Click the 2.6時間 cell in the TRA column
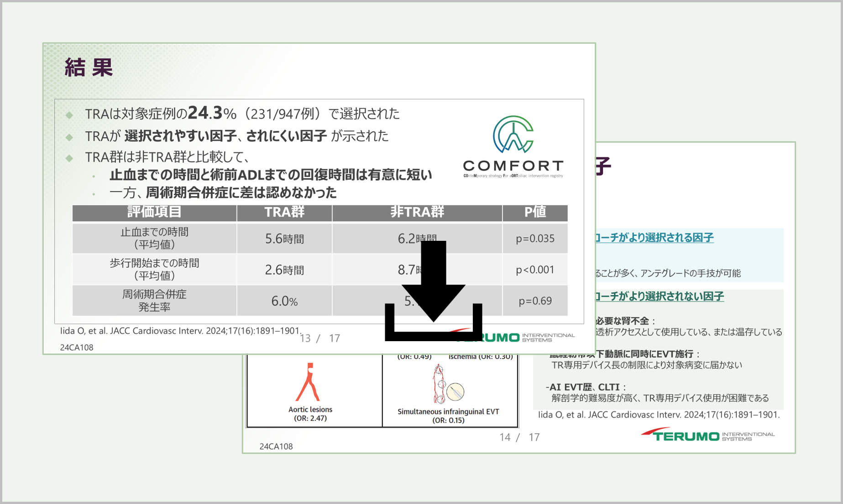843x504 pixels. click(x=284, y=270)
